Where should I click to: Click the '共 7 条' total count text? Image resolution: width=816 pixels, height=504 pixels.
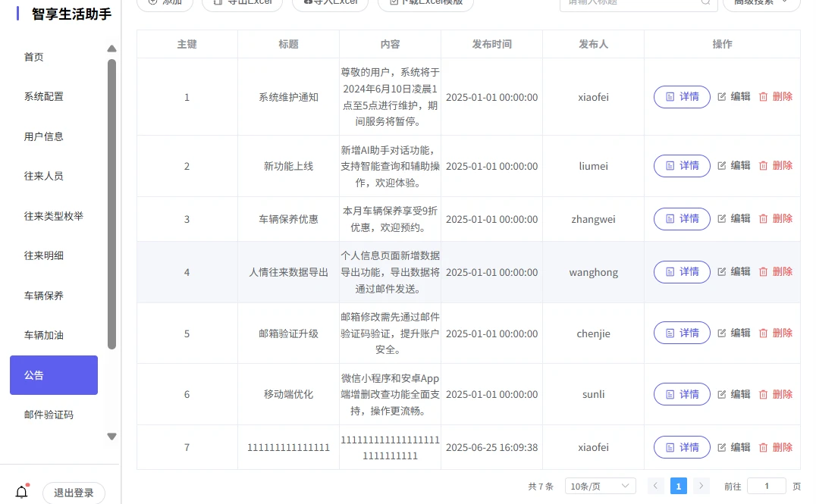click(541, 487)
